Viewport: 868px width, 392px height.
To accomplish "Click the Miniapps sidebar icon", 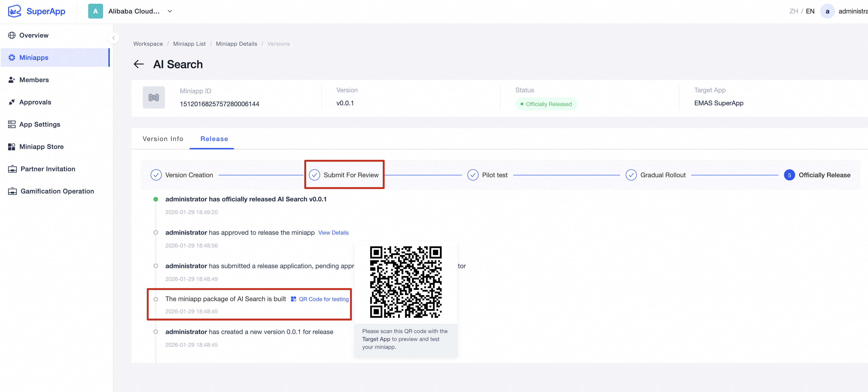I will click(x=12, y=58).
